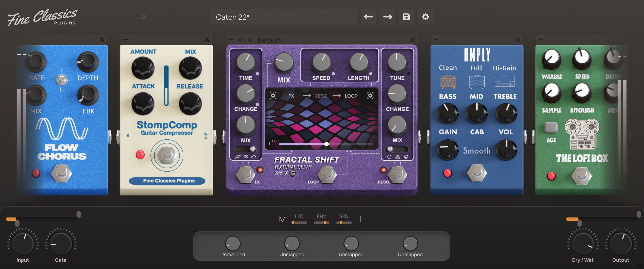Click the Gate knob

coord(61,244)
